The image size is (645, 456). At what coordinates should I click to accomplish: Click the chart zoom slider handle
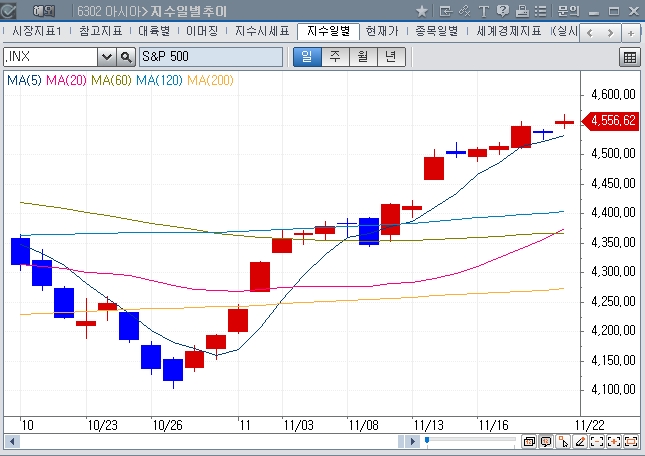pos(427,440)
